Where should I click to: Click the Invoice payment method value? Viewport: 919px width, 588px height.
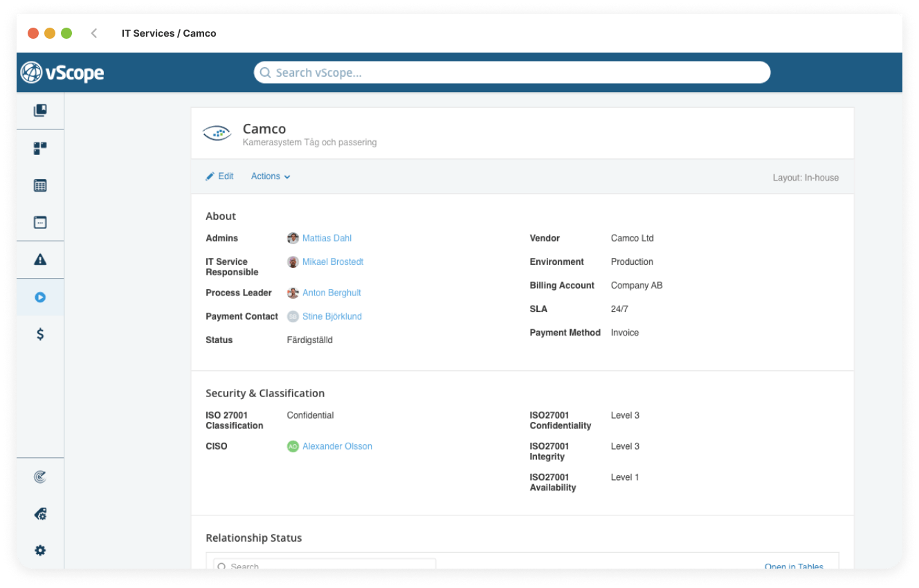click(624, 333)
